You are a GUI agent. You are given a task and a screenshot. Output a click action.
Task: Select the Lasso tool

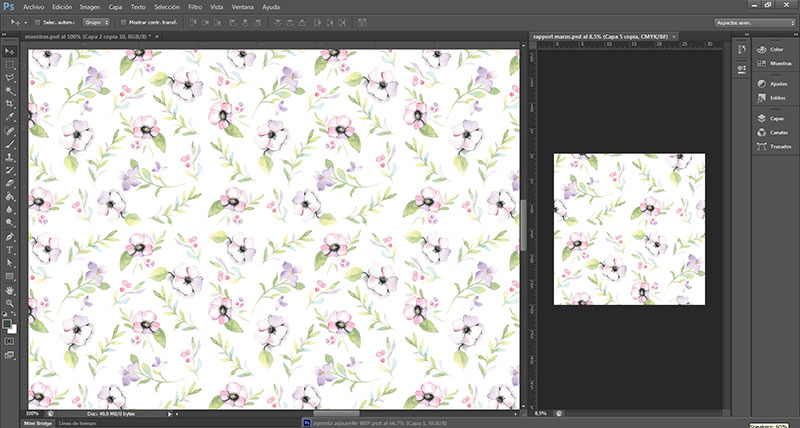tap(9, 78)
